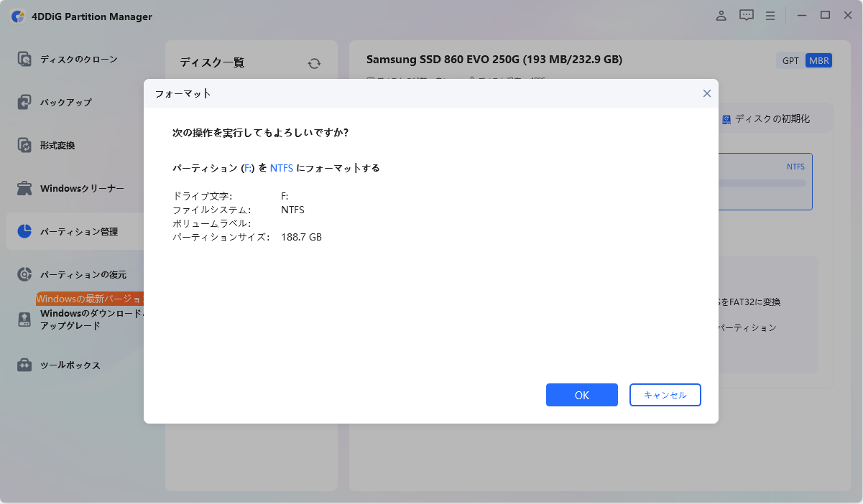Open the hamburger menu icon

tap(770, 15)
